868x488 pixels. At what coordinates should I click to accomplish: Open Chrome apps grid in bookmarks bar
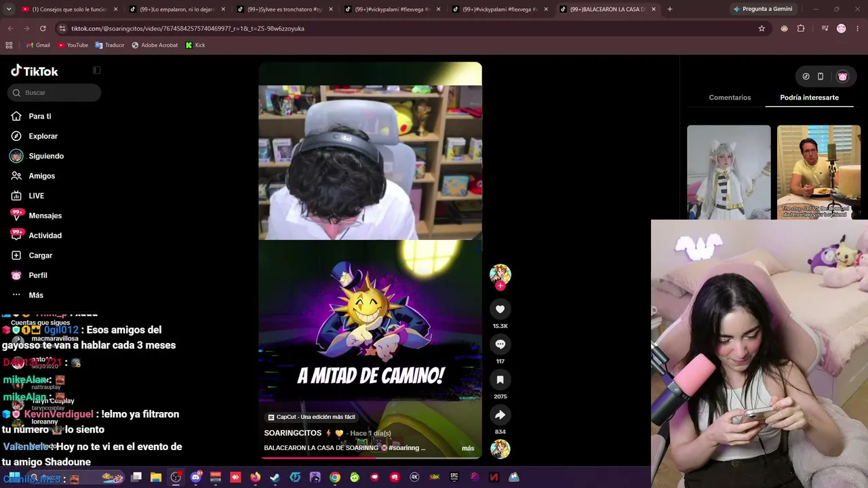coord(9,45)
